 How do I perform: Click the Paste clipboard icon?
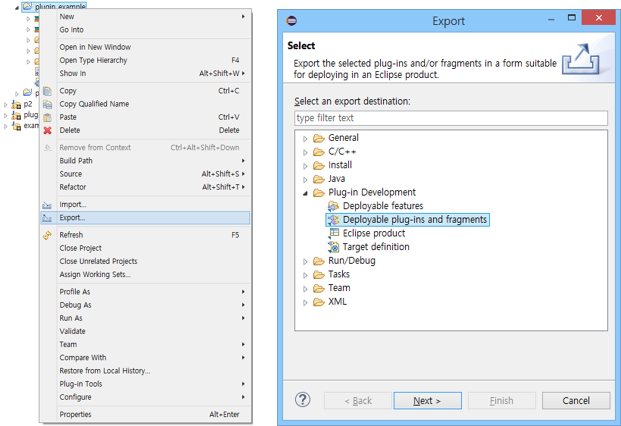pyautogui.click(x=48, y=117)
